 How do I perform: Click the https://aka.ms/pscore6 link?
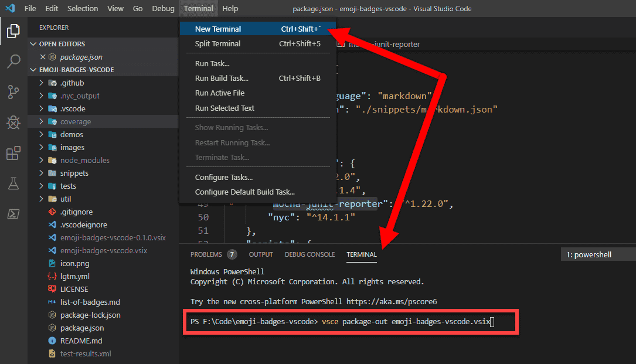pos(392,301)
